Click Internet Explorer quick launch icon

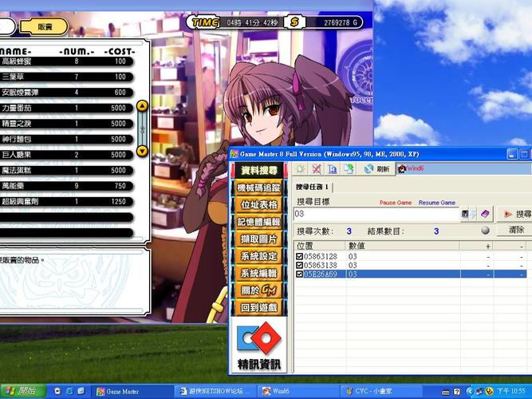pyautogui.click(x=69, y=391)
